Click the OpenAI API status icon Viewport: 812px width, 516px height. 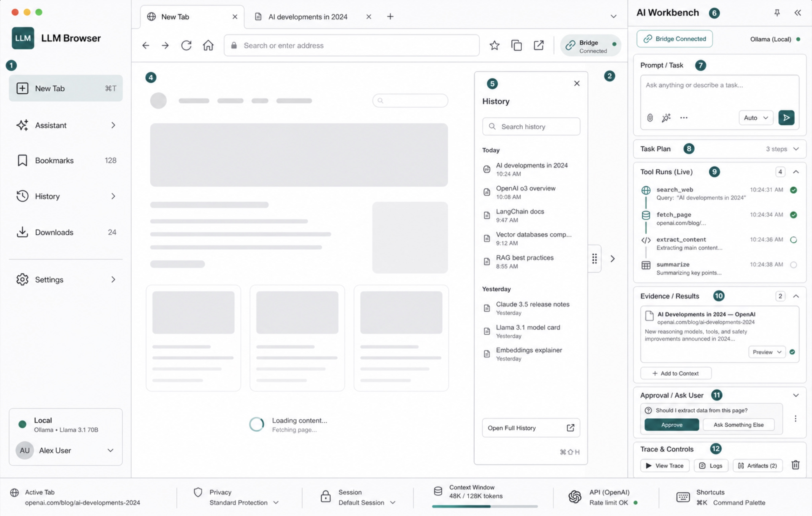(x=575, y=497)
